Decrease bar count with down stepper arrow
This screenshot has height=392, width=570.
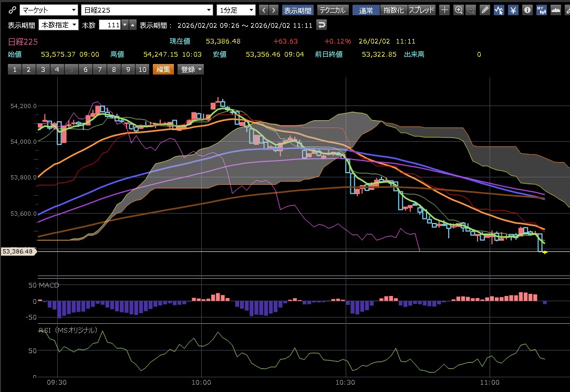(x=124, y=25)
